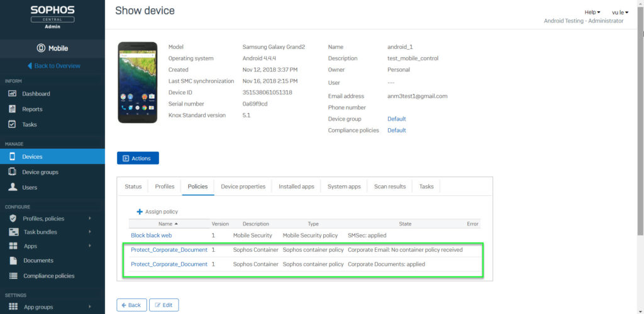Image resolution: width=644 pixels, height=314 pixels.
Task: Select email address anm3test1@gmail.com text
Action: [x=418, y=96]
